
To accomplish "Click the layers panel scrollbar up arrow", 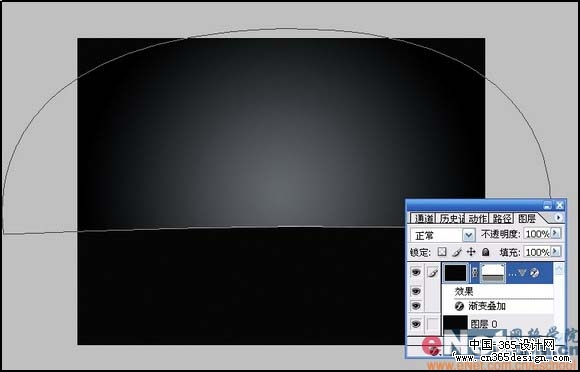I will click(x=559, y=268).
